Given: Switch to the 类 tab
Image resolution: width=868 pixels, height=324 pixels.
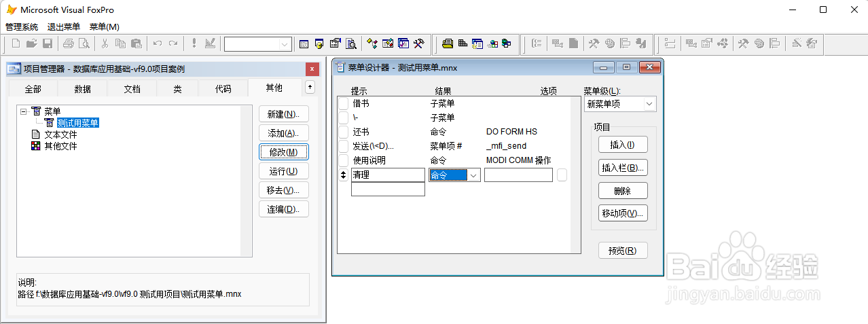Looking at the screenshot, I should [x=177, y=89].
